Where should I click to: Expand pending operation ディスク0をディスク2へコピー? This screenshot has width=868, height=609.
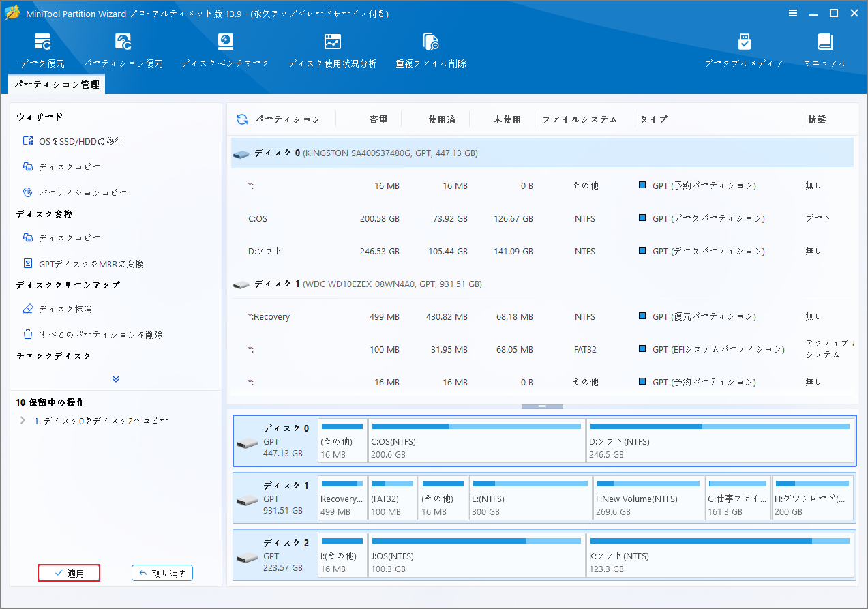tap(23, 421)
